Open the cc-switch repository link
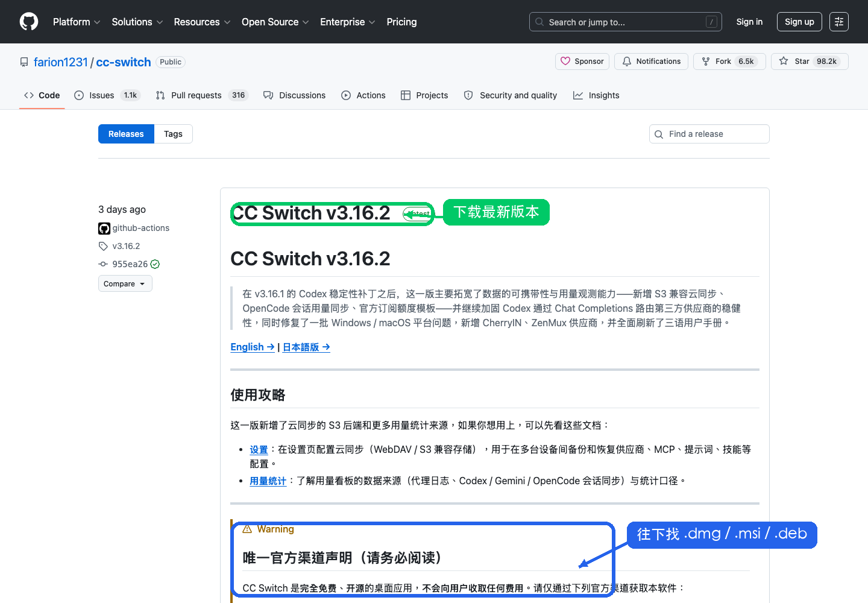 (124, 62)
